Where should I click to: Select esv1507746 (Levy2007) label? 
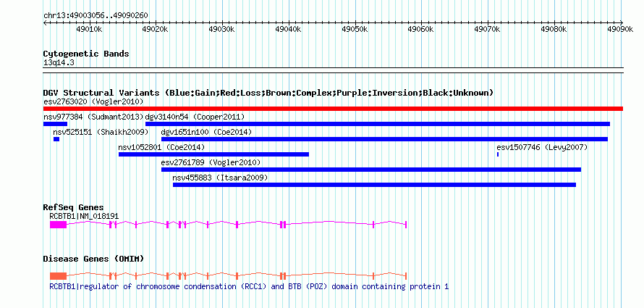(x=542, y=147)
